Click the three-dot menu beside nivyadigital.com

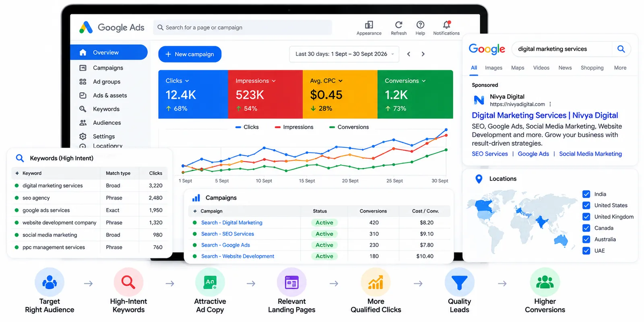550,104
